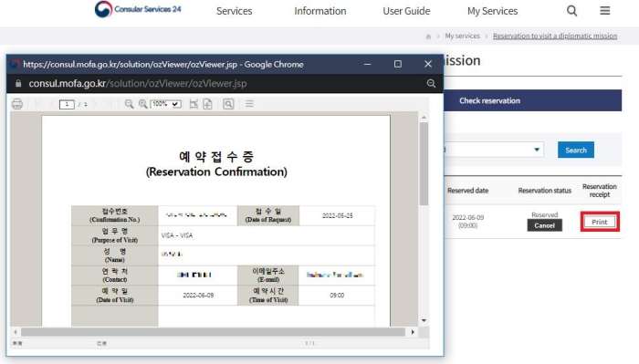Click the Reserved date column header
The height and width of the screenshot is (364, 639).
(x=467, y=190)
